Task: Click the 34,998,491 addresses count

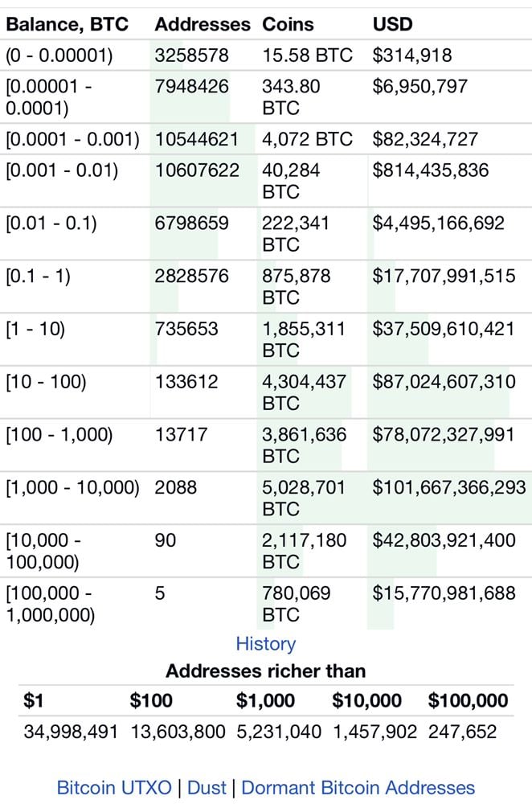Action: [x=71, y=732]
